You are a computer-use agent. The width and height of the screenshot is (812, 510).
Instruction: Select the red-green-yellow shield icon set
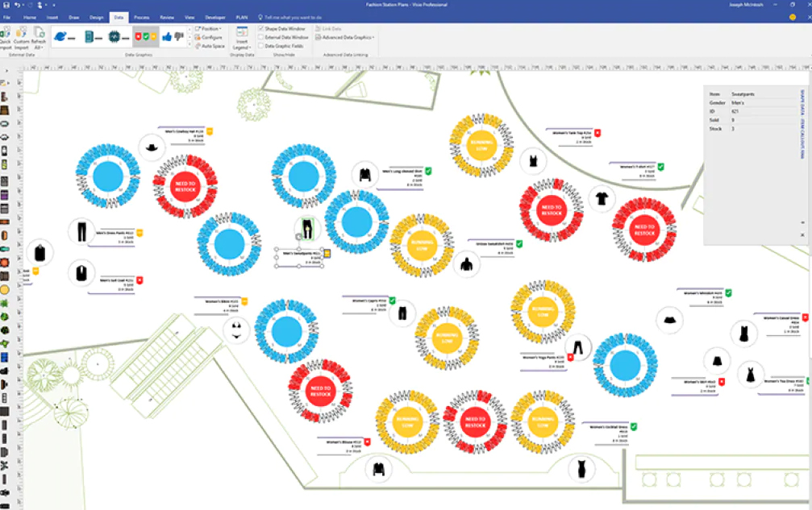[x=145, y=37]
